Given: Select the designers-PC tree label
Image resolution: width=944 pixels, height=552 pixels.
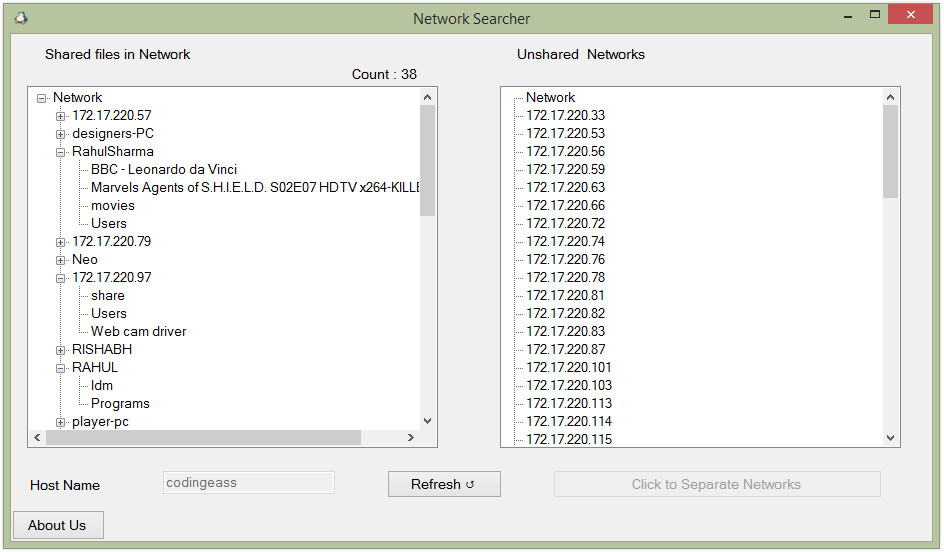Looking at the screenshot, I should 113,134.
